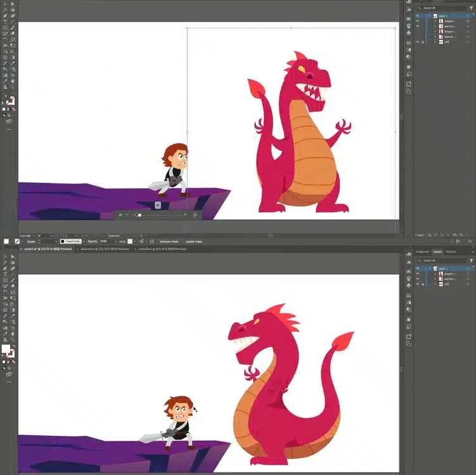Viewport: 476px width, 475px height.
Task: Toggle visibility of the warrior layer in the lower panel
Action: (x=417, y=279)
